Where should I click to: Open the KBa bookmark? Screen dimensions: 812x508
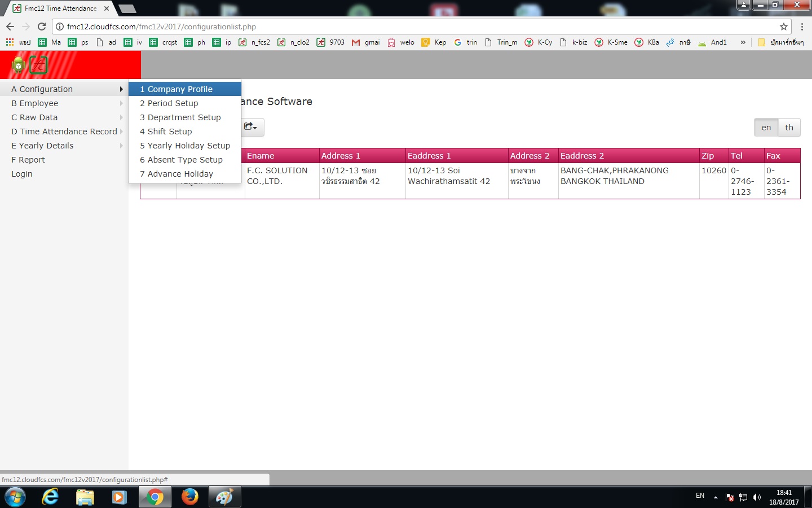[647, 42]
